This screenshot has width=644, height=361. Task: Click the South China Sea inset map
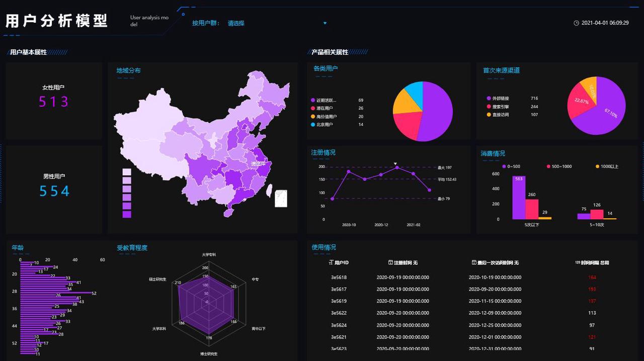(281, 199)
